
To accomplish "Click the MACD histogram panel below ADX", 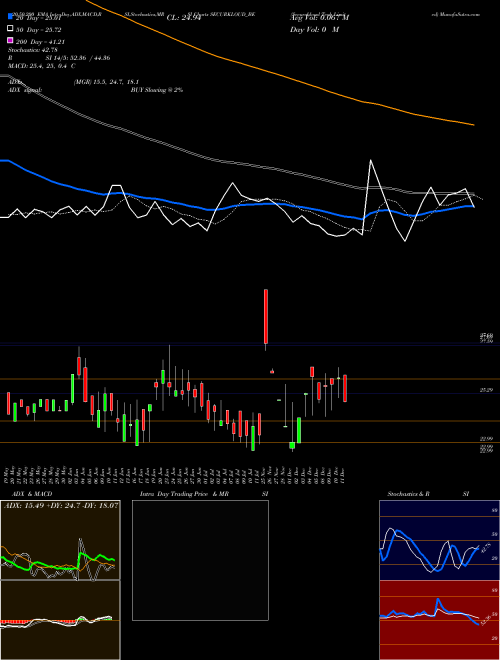I will (60, 620).
